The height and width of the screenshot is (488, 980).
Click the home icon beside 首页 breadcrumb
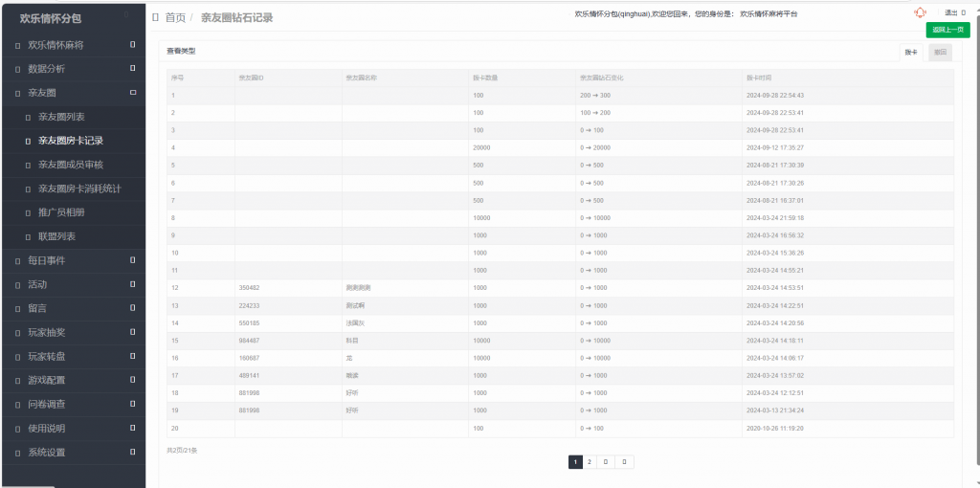pos(156,17)
